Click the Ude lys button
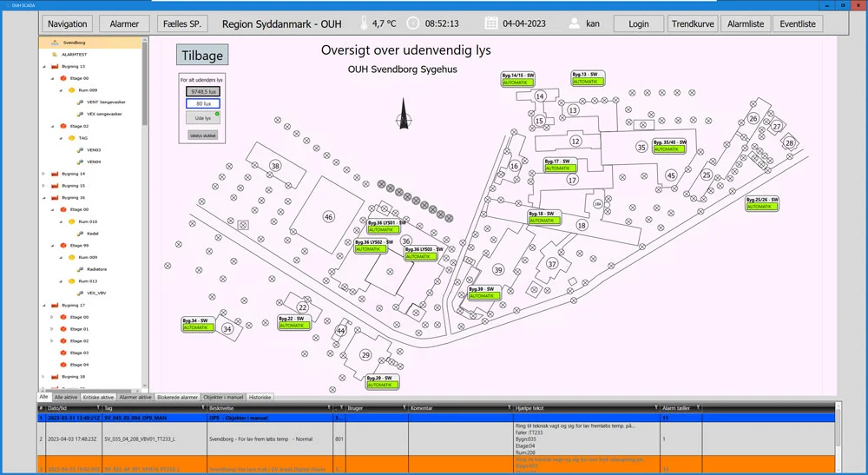Image resolution: width=868 pixels, height=475 pixels. click(202, 118)
